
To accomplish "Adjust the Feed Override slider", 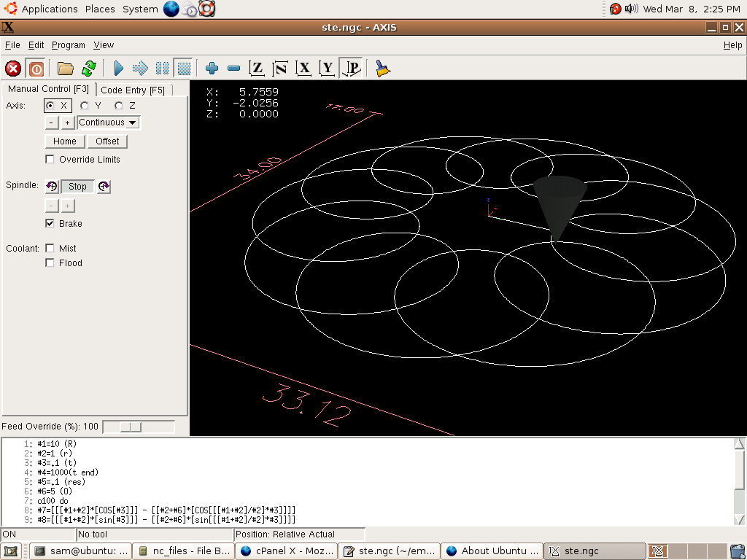I will coord(131,427).
